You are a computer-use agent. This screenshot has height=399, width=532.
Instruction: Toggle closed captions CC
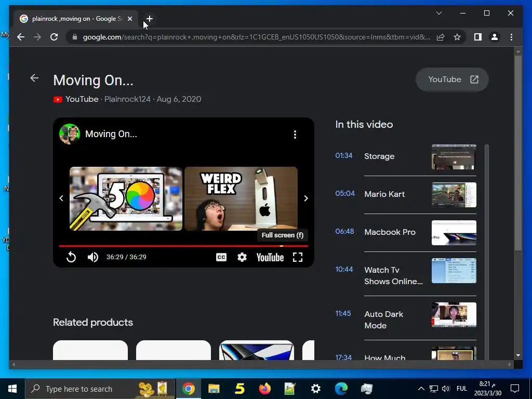click(x=221, y=257)
